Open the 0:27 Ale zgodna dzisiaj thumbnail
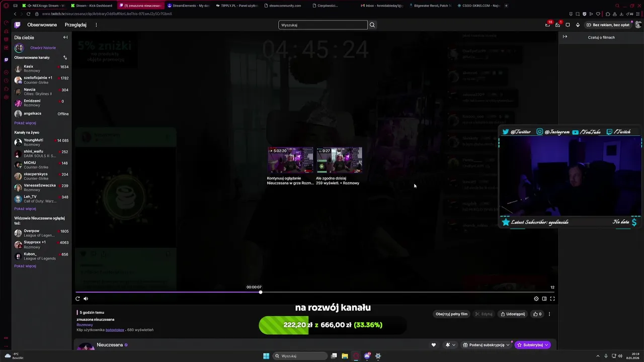This screenshot has width=644, height=362. click(339, 160)
